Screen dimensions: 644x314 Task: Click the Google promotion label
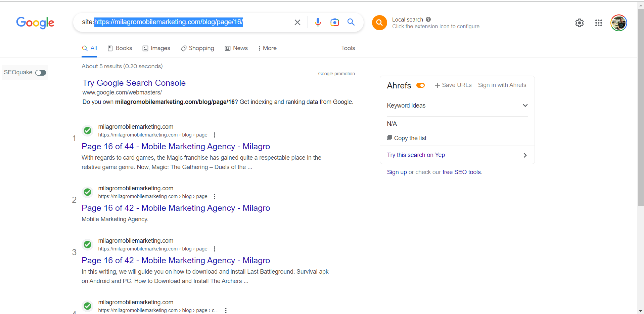click(336, 74)
